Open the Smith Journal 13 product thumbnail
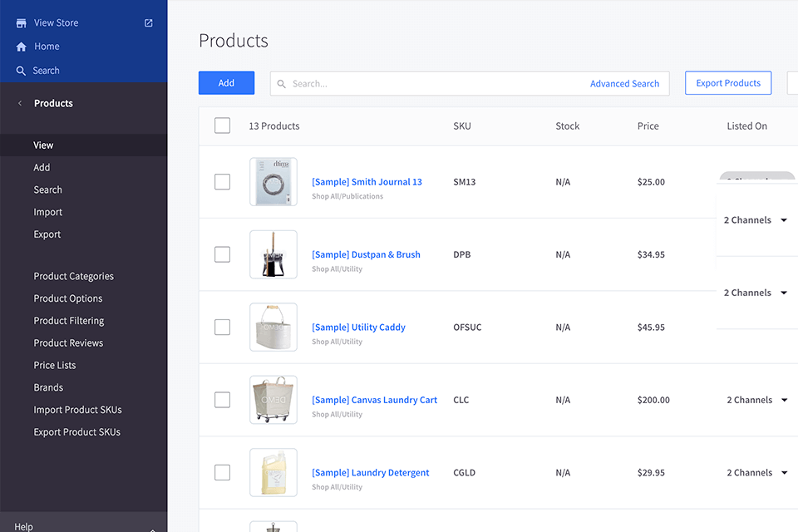Image resolution: width=798 pixels, height=532 pixels. [273, 182]
